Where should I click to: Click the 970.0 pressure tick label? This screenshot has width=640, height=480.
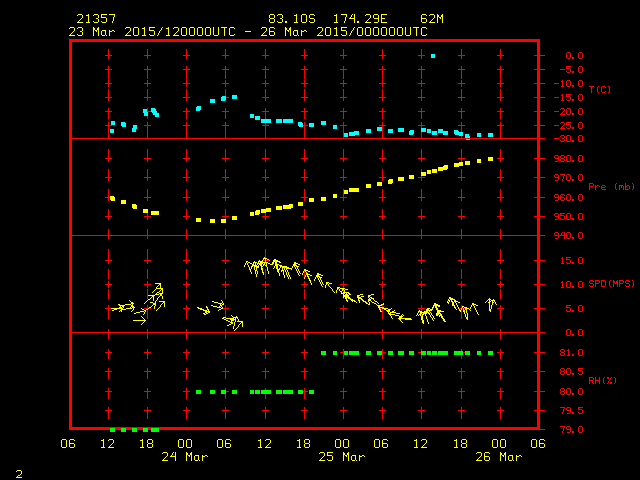coord(569,178)
